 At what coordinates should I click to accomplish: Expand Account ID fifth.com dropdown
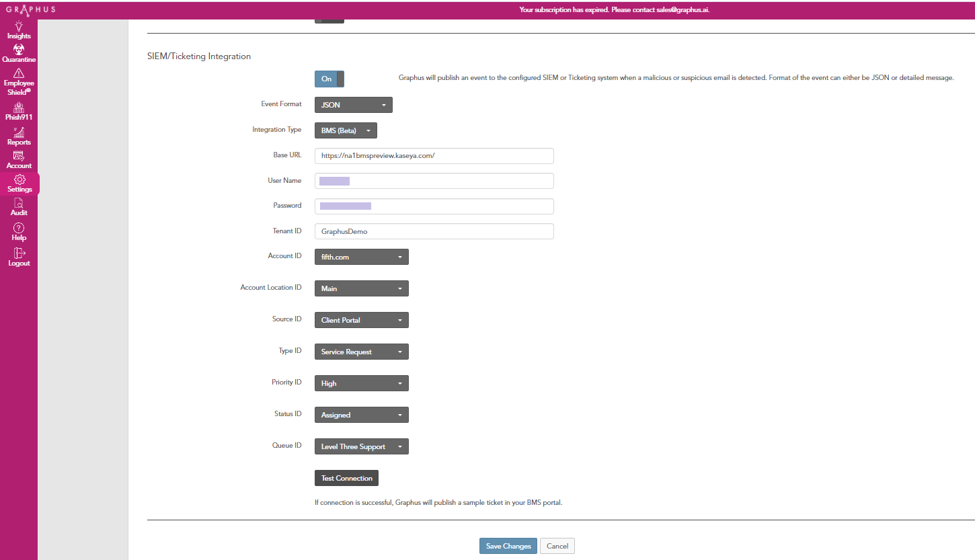362,257
